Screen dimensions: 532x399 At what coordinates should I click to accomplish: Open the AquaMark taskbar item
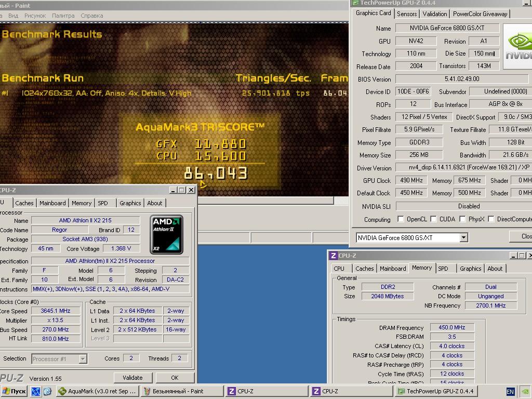[x=97, y=391]
